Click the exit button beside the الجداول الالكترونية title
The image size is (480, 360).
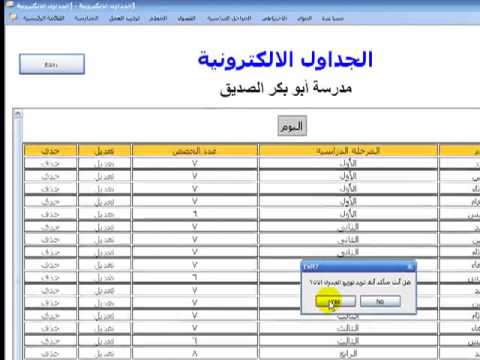[52, 64]
